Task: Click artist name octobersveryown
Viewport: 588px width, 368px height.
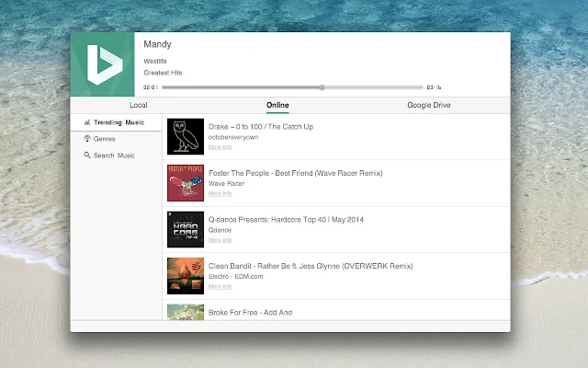Action: pyautogui.click(x=233, y=137)
